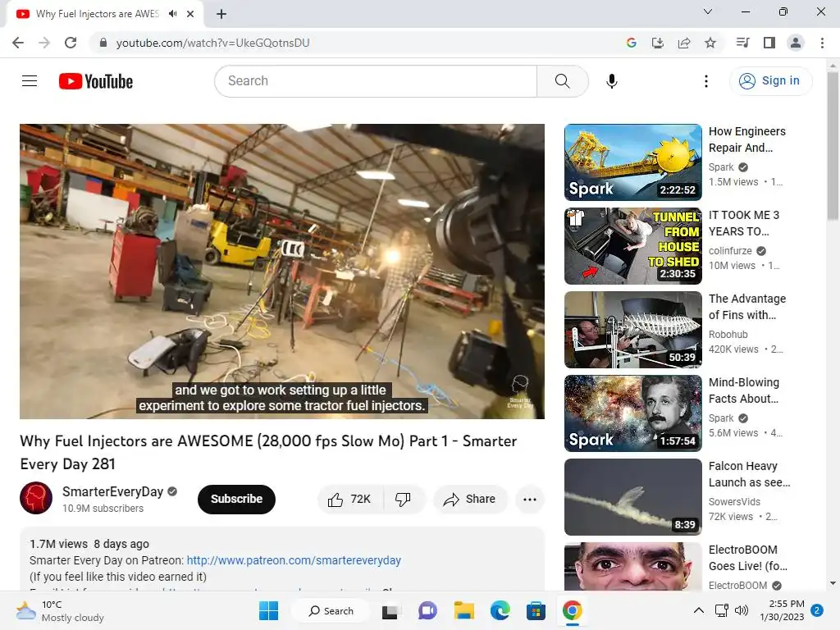Viewport: 840px width, 630px height.
Task: Open Windows Start menu
Action: point(268,610)
